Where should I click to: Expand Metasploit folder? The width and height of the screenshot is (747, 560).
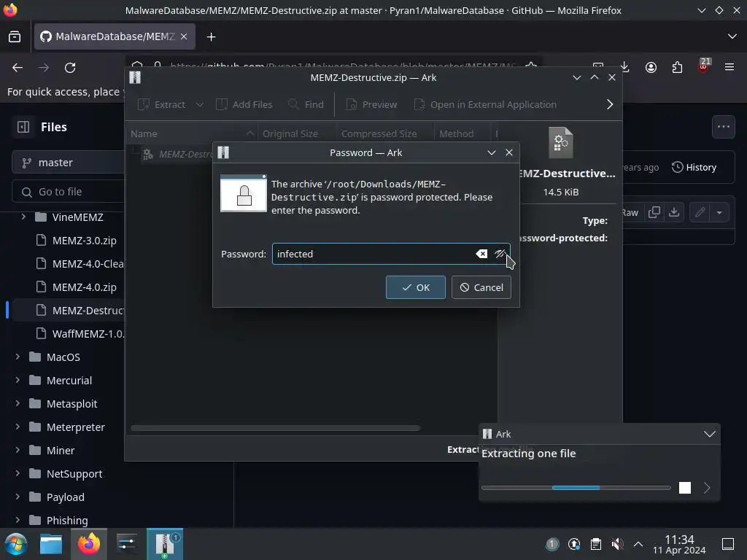pyautogui.click(x=18, y=403)
